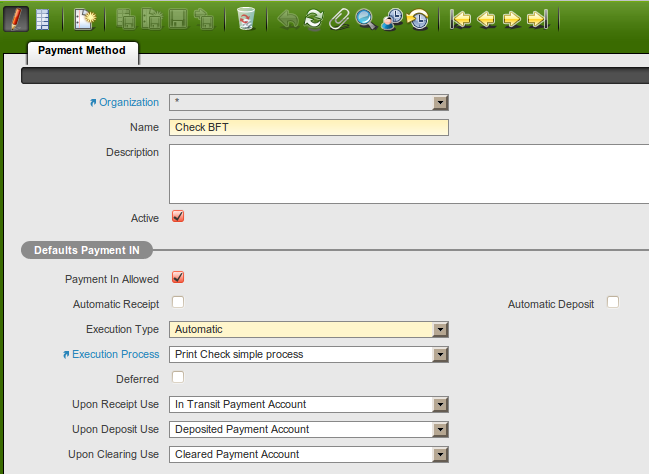Screen dimensions: 649x474
Task: Click the Undo arrow icon
Action: click(x=288, y=19)
